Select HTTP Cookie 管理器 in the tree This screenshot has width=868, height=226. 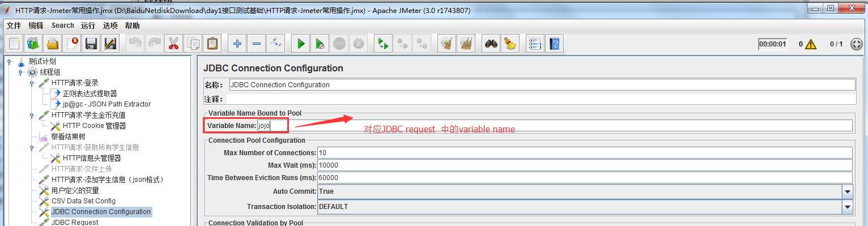click(94, 126)
